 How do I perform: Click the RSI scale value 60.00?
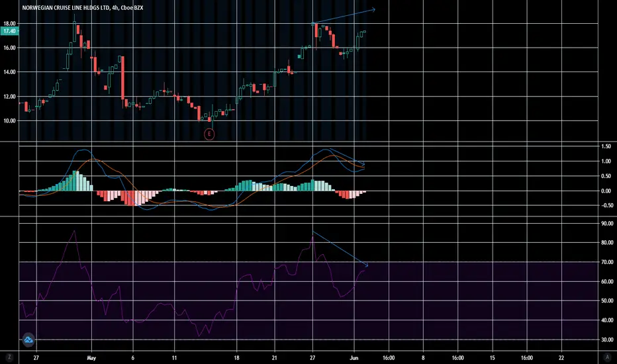[607, 282]
